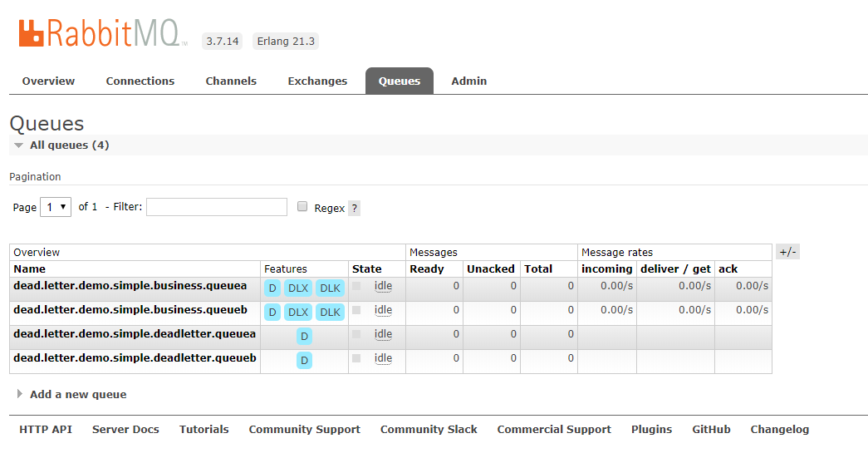
Task: Click ack rate 0.00/s for business.queueb
Action: [x=752, y=309]
